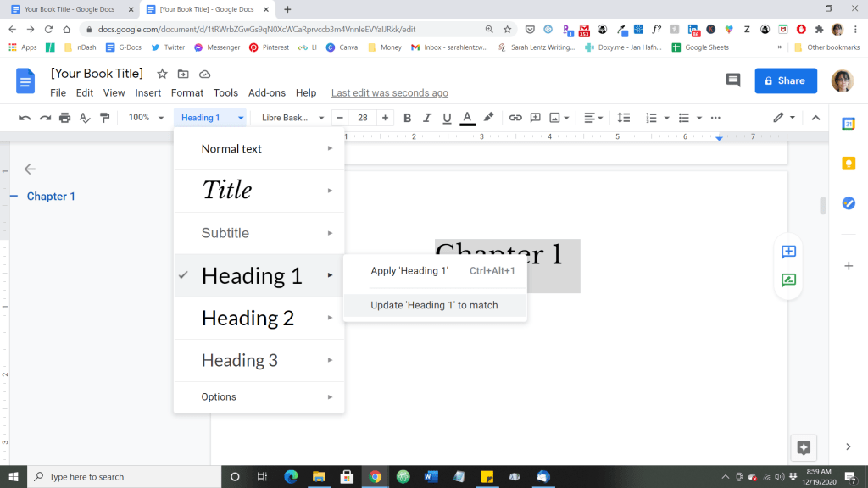This screenshot has width=868, height=488.
Task: Open the font family dropdown
Action: point(291,117)
